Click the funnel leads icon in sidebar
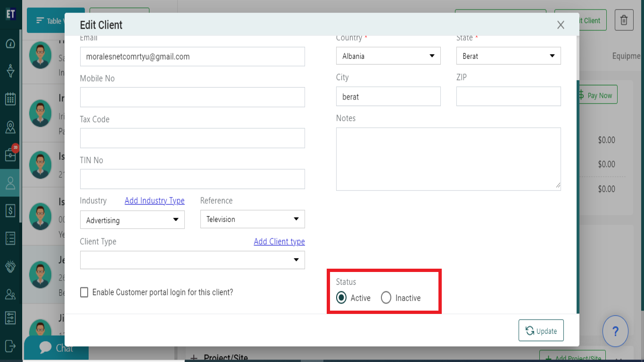The width and height of the screenshot is (644, 362). click(10, 71)
